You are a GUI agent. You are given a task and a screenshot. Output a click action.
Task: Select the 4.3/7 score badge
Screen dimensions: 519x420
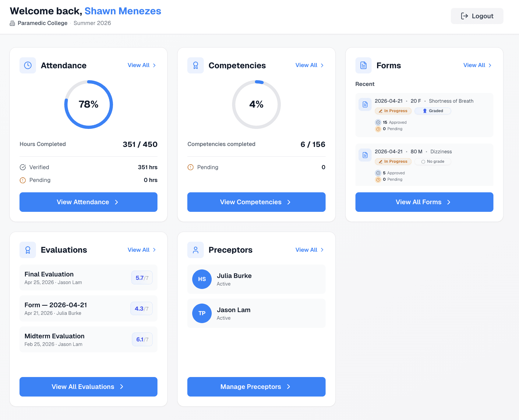pos(142,308)
